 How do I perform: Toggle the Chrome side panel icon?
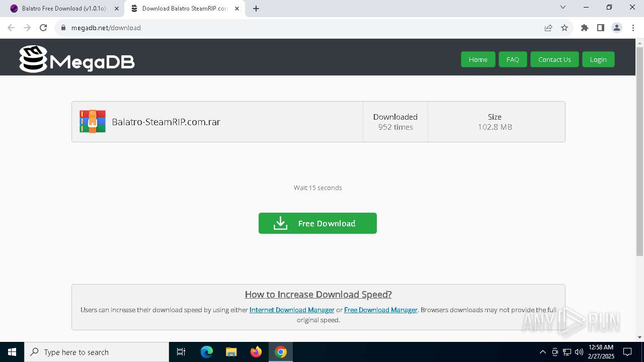601,28
